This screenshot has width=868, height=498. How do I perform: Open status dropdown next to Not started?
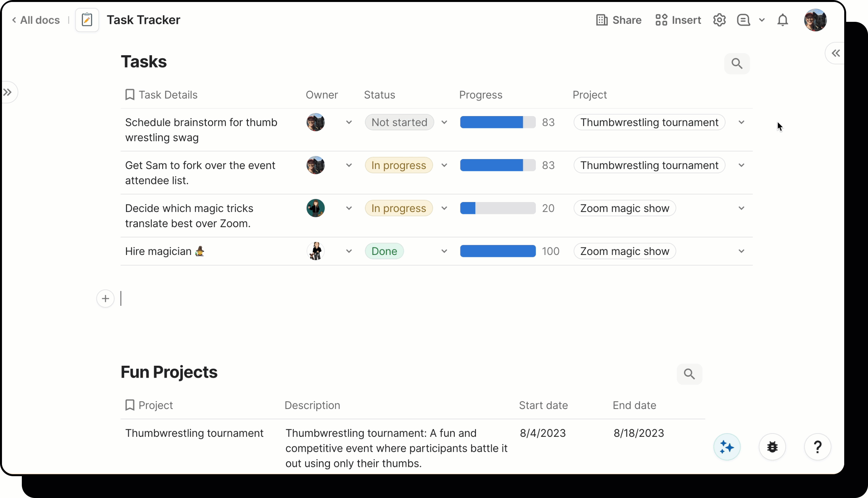pos(444,122)
